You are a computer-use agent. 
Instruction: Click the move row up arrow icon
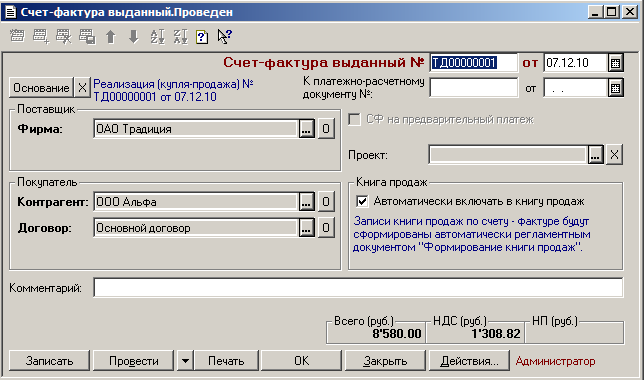coord(110,37)
